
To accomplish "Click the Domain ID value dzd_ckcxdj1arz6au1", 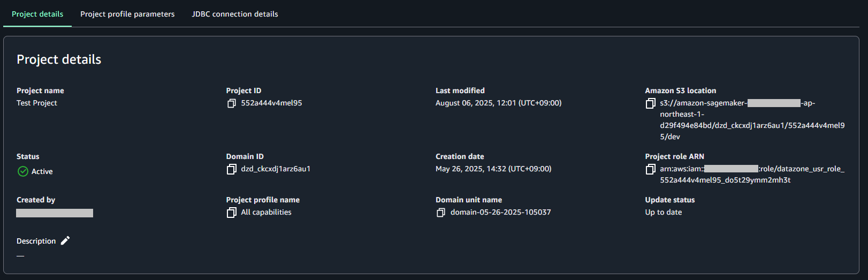I will [x=276, y=169].
